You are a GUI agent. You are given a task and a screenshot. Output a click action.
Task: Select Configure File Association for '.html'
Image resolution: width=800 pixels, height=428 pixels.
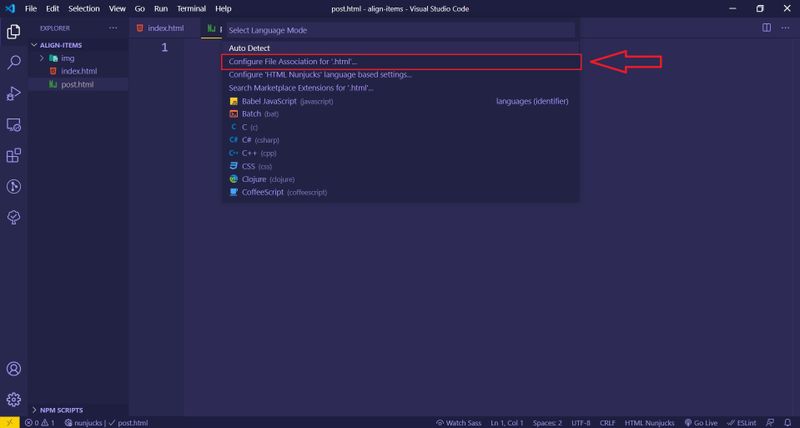[400, 62]
